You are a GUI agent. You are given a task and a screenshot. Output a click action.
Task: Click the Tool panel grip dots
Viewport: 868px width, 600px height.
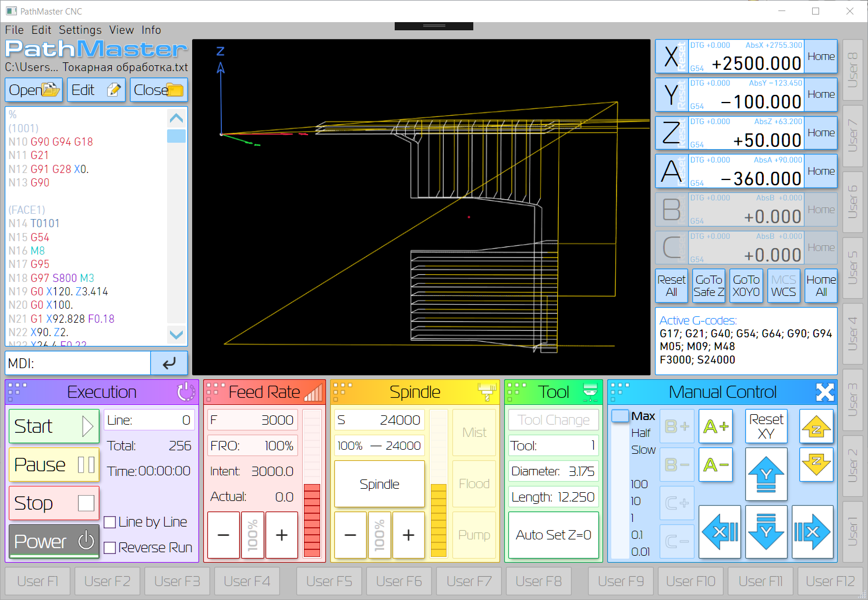(x=517, y=392)
